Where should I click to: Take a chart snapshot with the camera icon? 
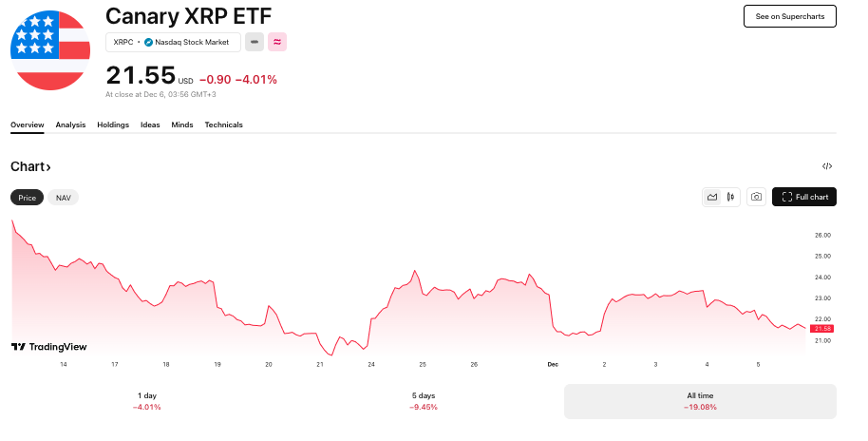756,197
